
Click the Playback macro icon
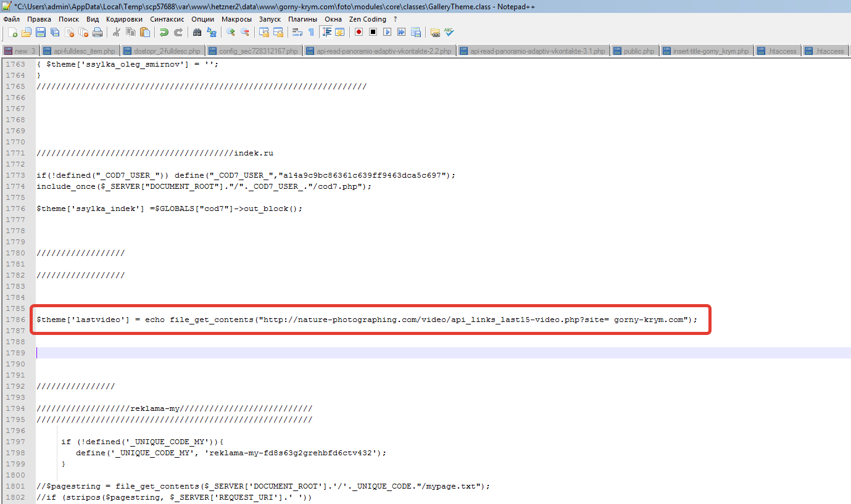pos(387,32)
